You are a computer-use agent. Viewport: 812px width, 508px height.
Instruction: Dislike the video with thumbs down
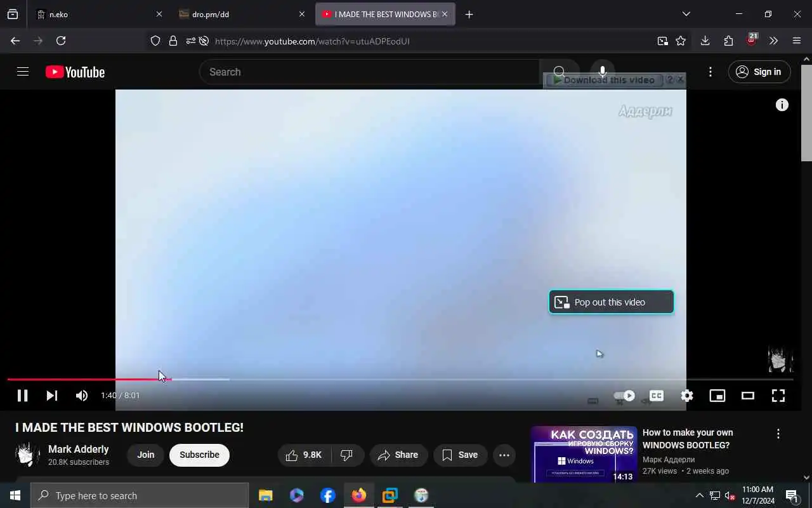(347, 455)
